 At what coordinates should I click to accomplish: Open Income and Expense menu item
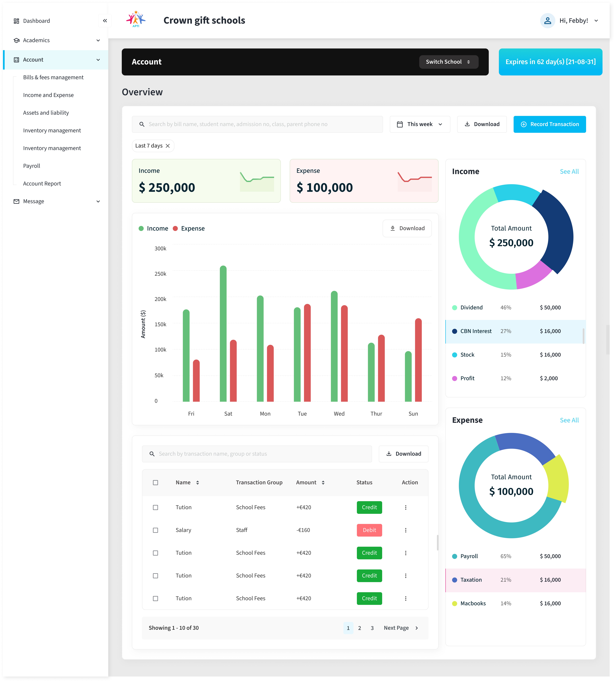(48, 95)
